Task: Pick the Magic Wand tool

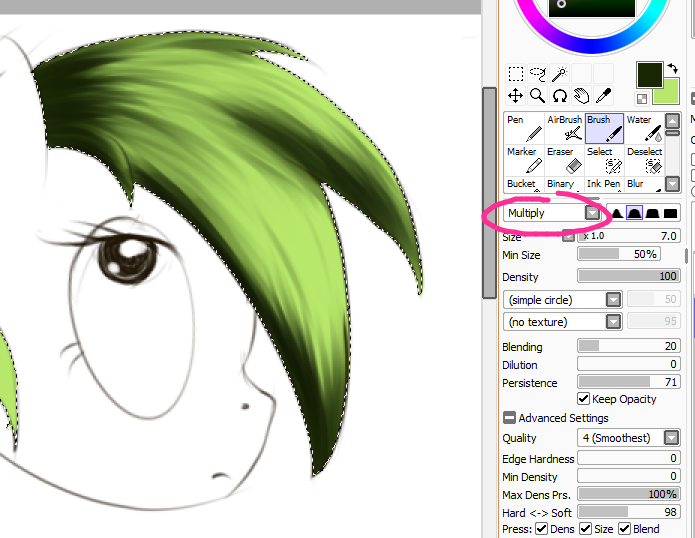Action: pos(559,74)
